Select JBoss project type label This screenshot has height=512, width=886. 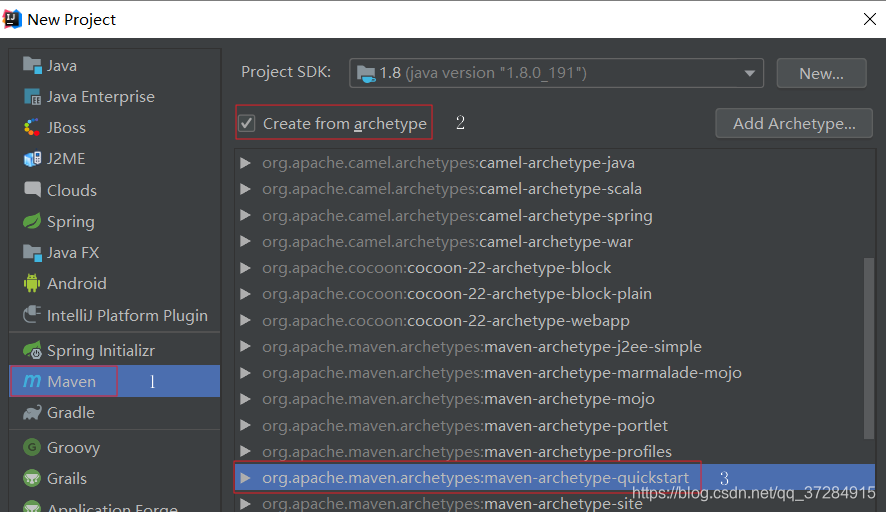point(66,128)
